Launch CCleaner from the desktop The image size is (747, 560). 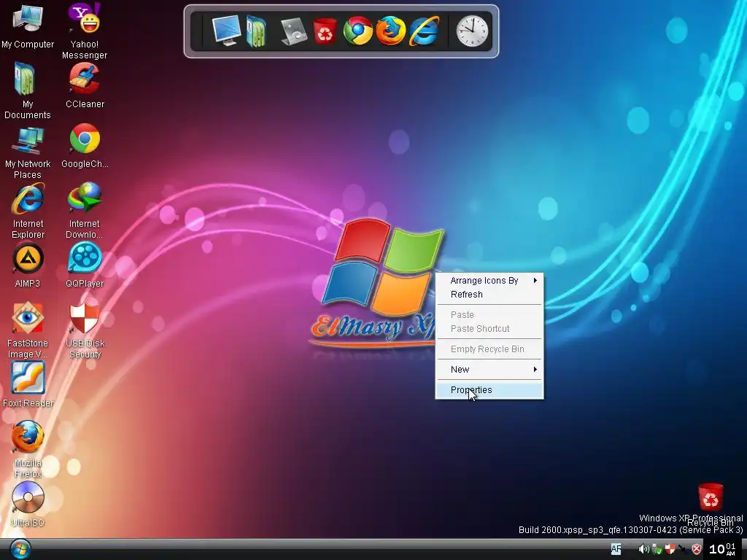[85, 86]
